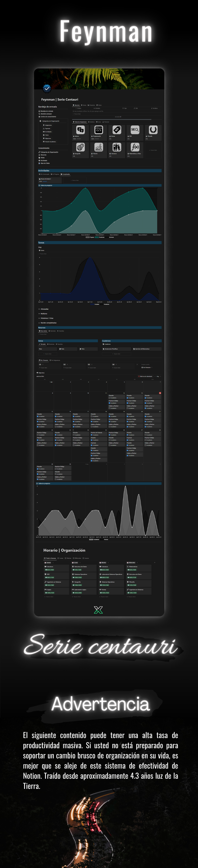Click the Horario | Organización heading
This screenshot has width=198, height=868.
tap(64, 550)
